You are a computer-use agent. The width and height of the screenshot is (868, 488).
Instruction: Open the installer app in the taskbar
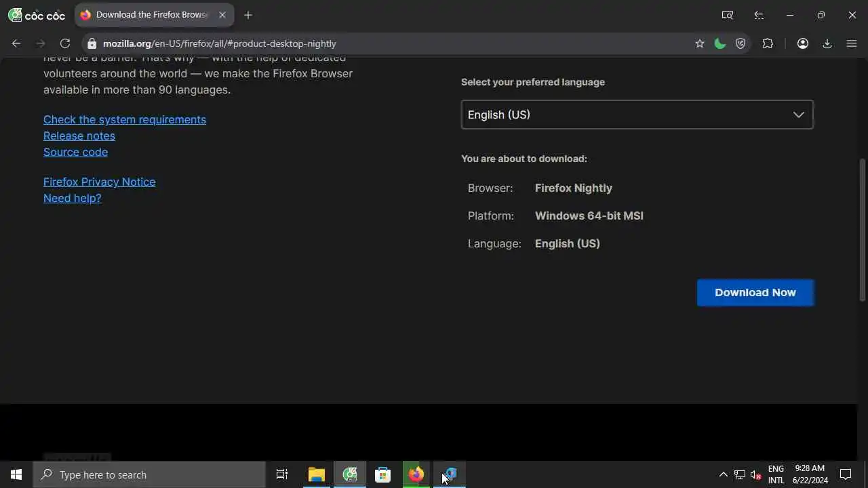450,474
